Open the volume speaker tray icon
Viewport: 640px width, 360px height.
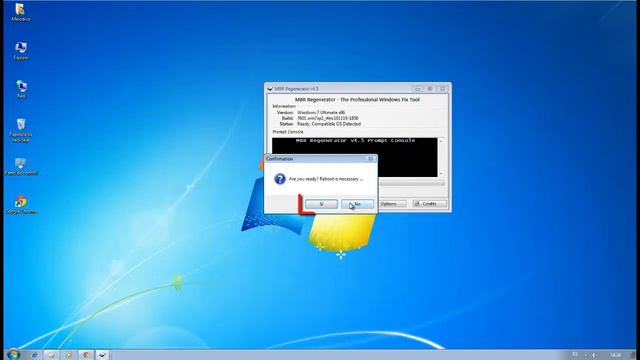tap(594, 355)
